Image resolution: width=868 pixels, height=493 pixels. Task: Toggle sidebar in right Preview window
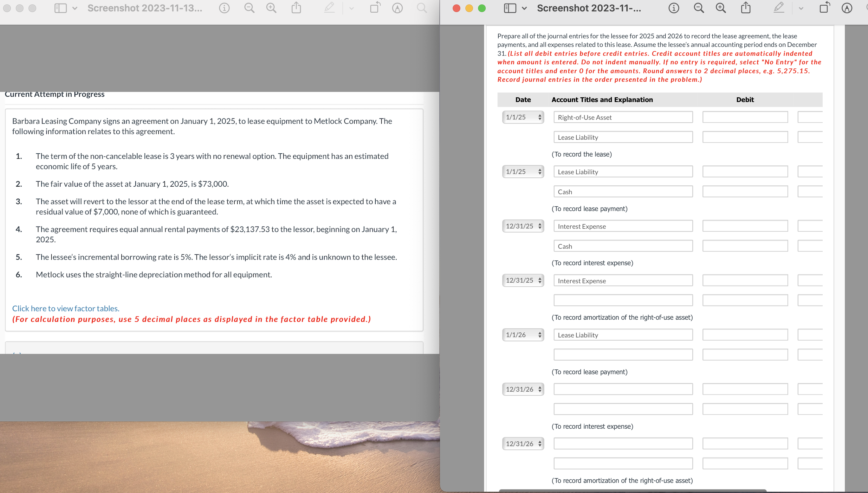tap(510, 8)
